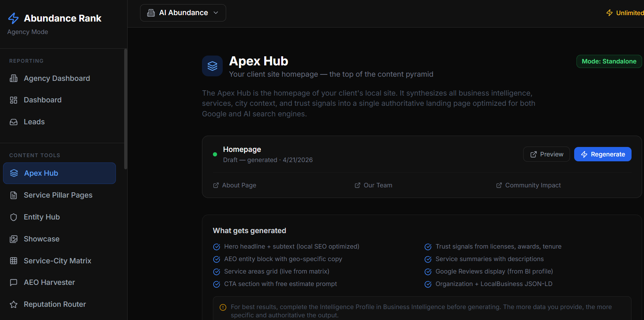Click the Apex Hub layers icon in header
The height and width of the screenshot is (320, 644).
point(212,66)
